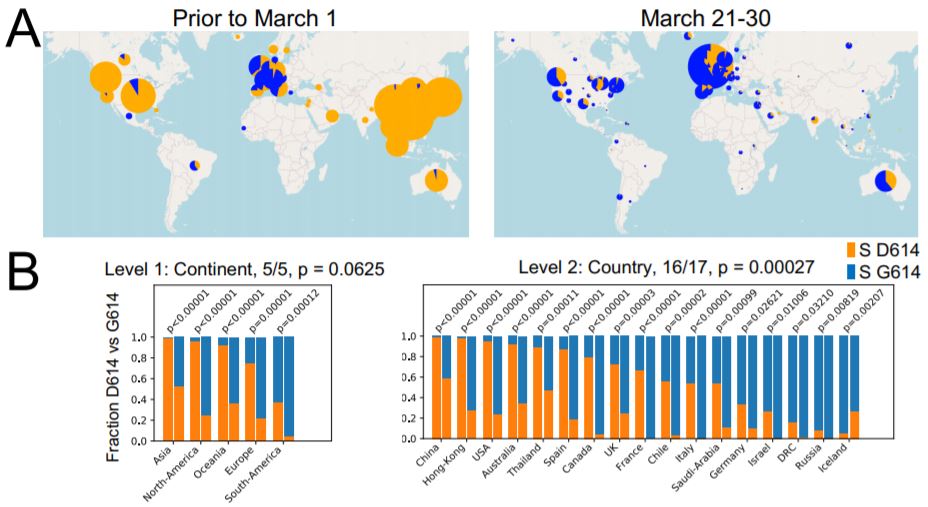
Task: Click the South America pie chart on the Prior to March 1 map
Action: pos(195,165)
